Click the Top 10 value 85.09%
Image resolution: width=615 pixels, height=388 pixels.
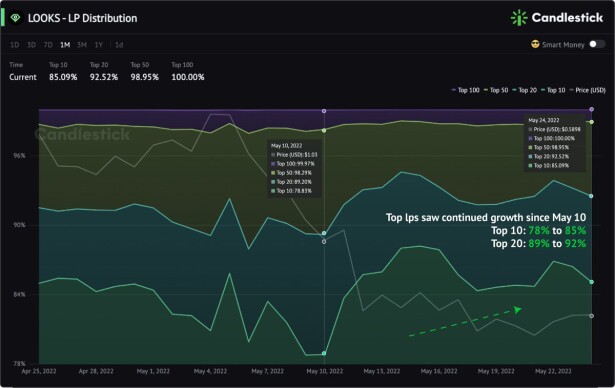(x=63, y=77)
